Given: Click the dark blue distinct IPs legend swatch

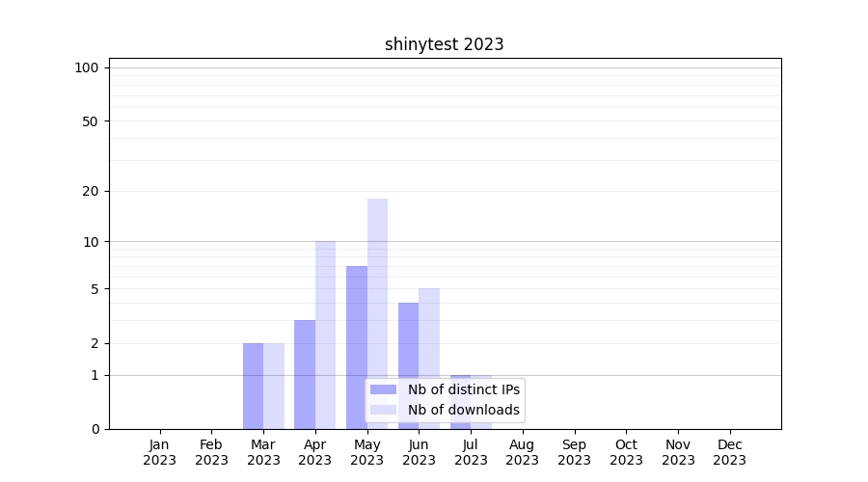Looking at the screenshot, I should (x=383, y=389).
